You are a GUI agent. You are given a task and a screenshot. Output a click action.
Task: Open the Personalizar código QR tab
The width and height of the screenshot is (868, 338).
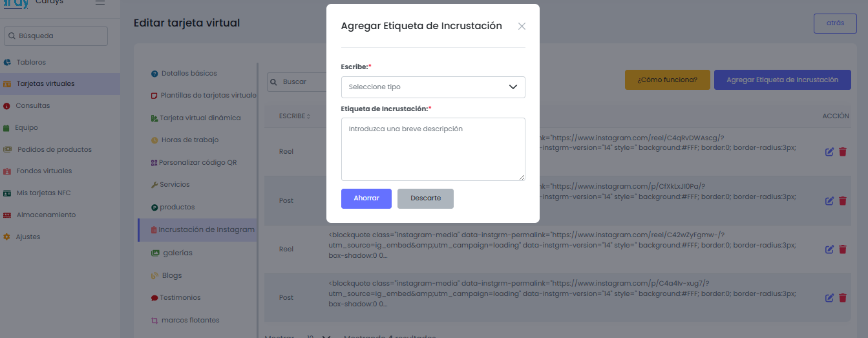tap(198, 162)
